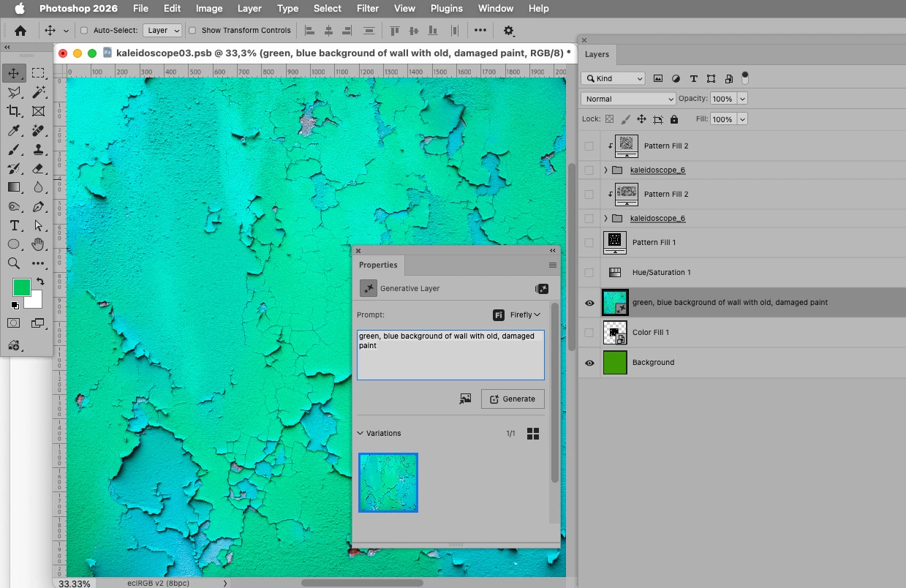Screen dimensions: 906x588
Task: Select the Move tool
Action: pyautogui.click(x=14, y=73)
